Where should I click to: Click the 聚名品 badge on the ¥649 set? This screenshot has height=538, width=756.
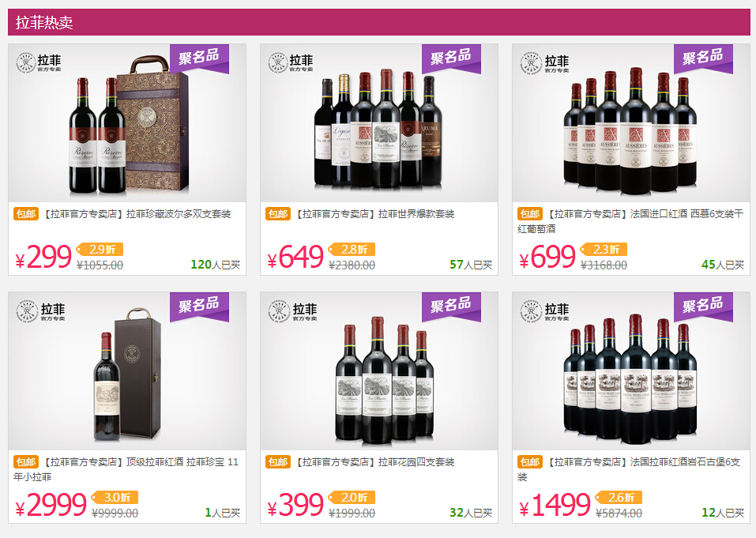[451, 58]
